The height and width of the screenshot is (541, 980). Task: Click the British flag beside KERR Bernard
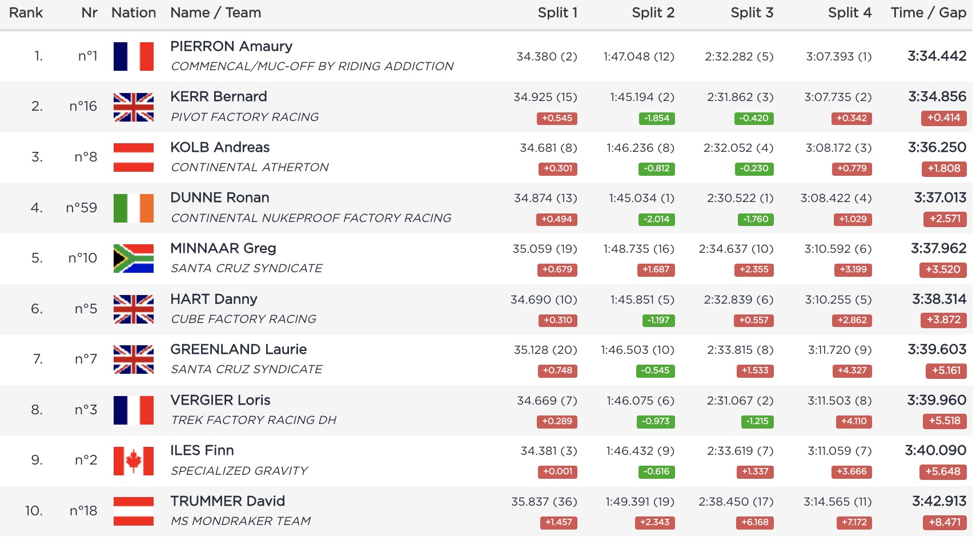[134, 107]
